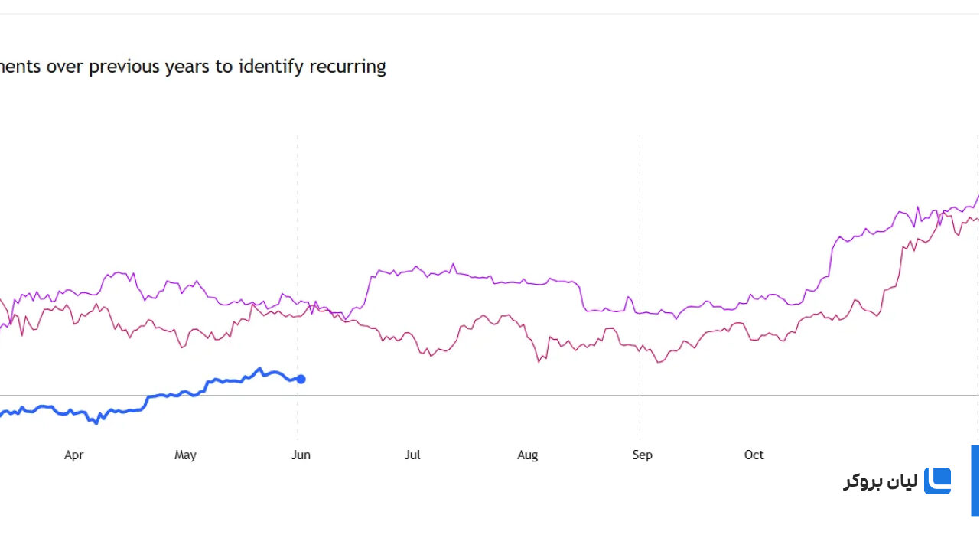Select the Sep label on time axis

pyautogui.click(x=642, y=455)
